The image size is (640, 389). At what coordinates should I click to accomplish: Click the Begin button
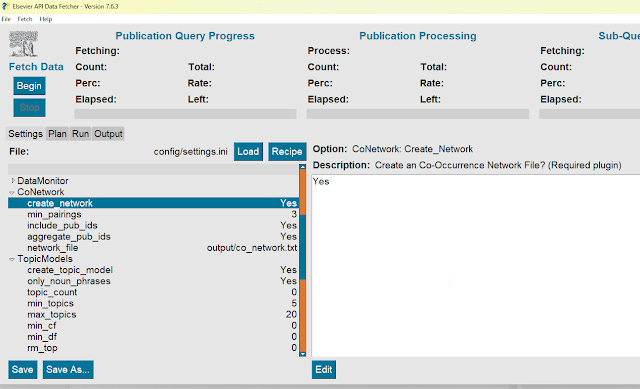click(29, 86)
